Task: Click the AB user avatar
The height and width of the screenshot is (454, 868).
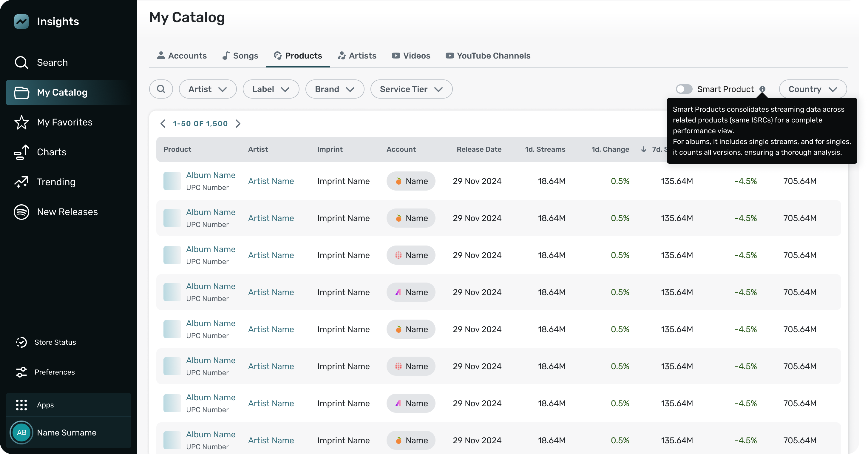Action: click(21, 432)
